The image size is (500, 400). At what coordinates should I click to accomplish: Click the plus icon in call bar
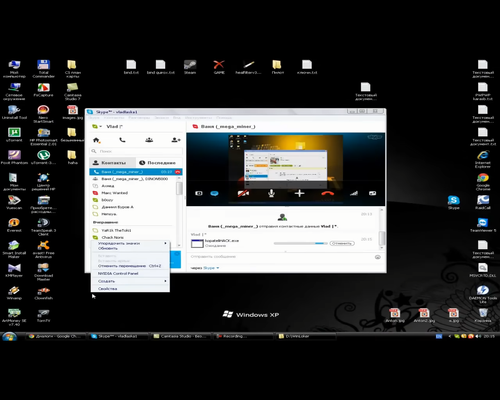click(x=299, y=193)
